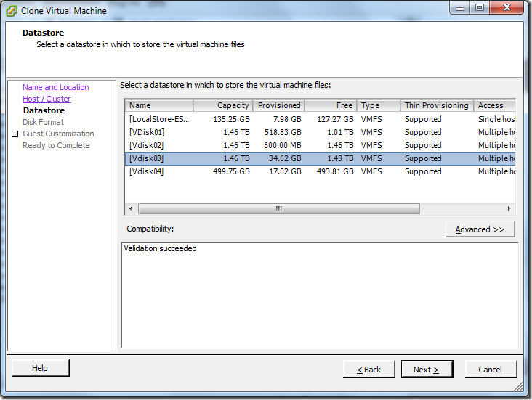Click the Guest Customization step label
Viewport: 532px width, 400px height.
tap(58, 134)
